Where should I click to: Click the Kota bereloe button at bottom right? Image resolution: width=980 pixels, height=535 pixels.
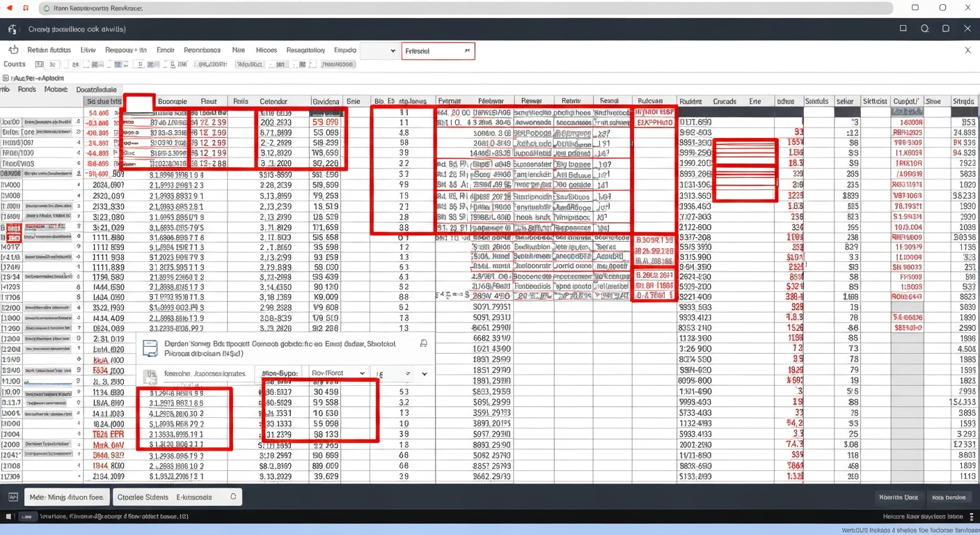[x=949, y=497]
